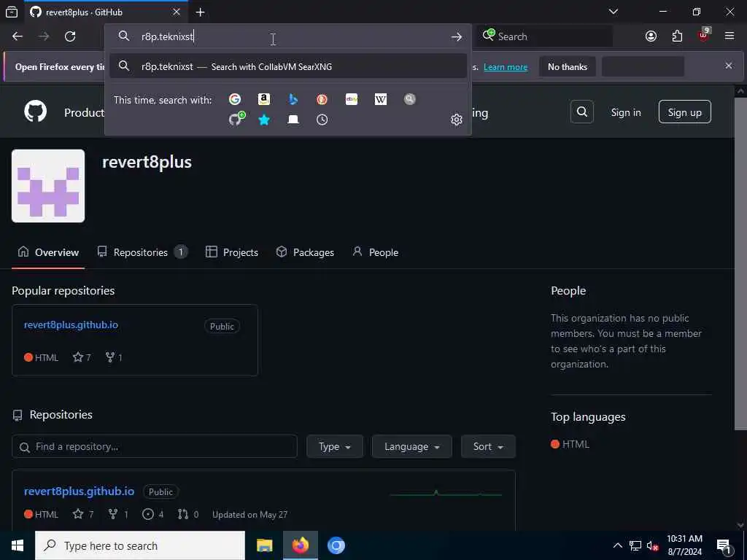Open a new browser tab
This screenshot has width=747, height=560.
(x=200, y=12)
